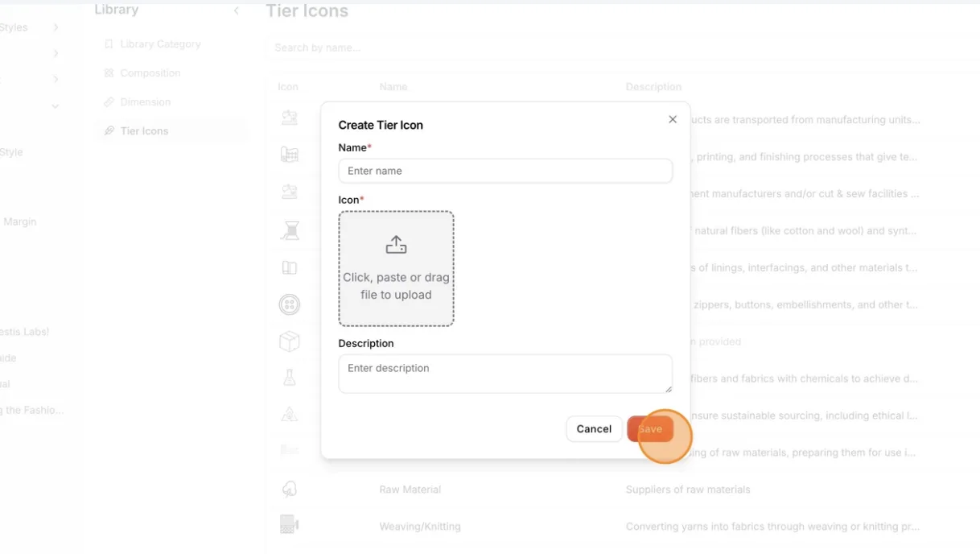
Task: Cancel creating the tier icon
Action: [x=594, y=429]
